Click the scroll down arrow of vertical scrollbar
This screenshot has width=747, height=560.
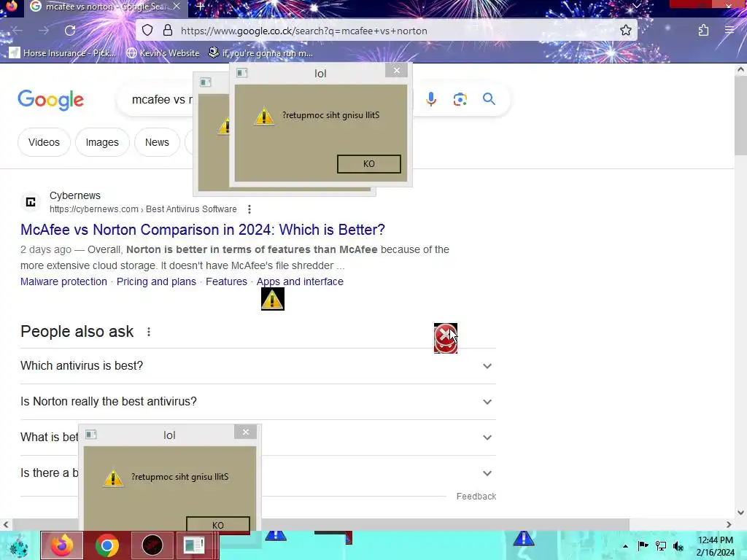740,513
